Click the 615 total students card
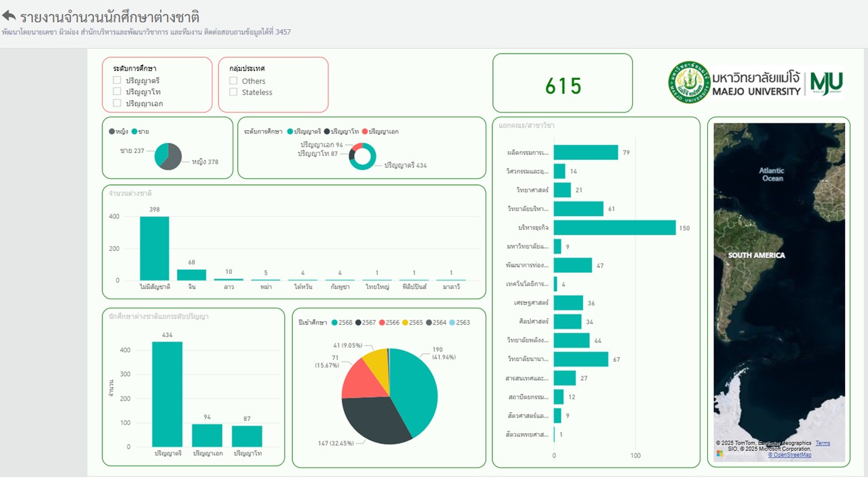Screen dimensions: 868x488 point(562,85)
